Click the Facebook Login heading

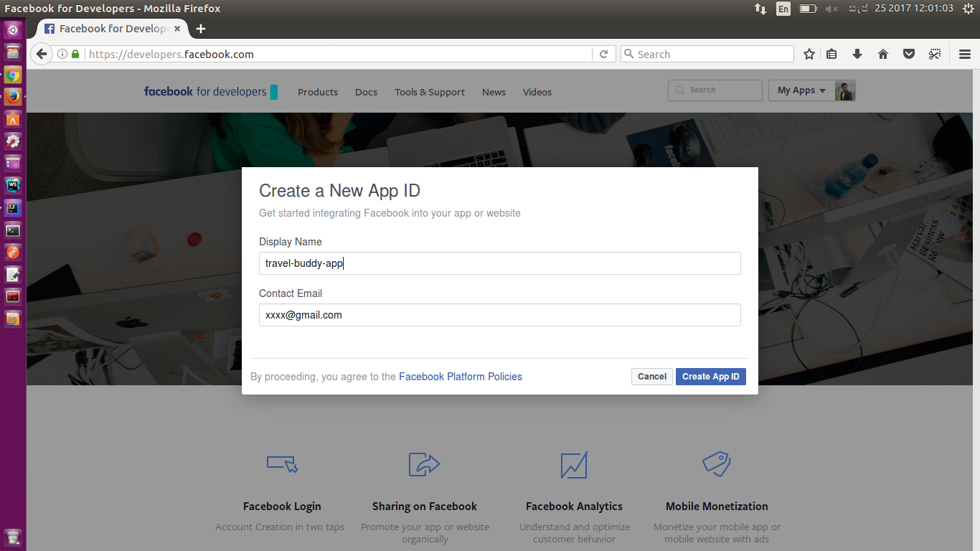(282, 507)
